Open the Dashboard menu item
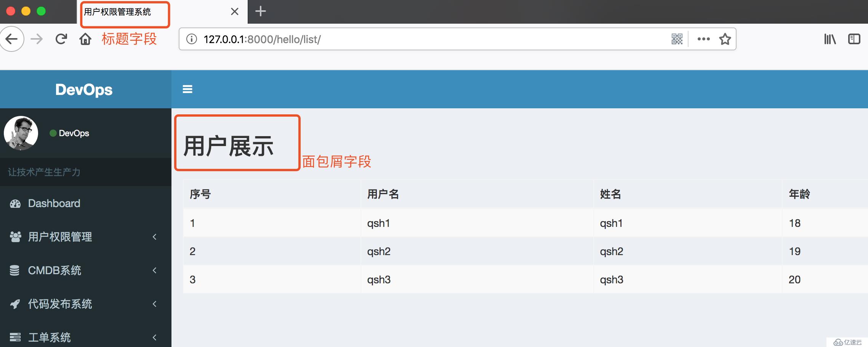868x347 pixels. pos(86,203)
